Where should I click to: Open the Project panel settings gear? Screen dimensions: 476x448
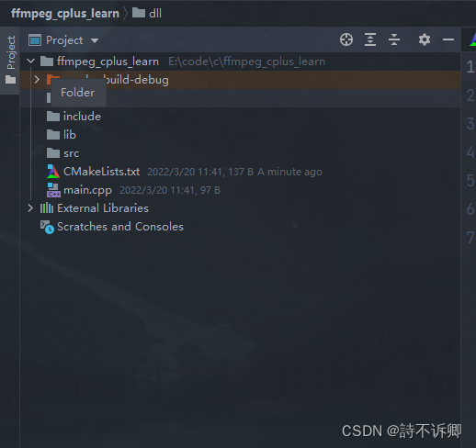[x=425, y=39]
